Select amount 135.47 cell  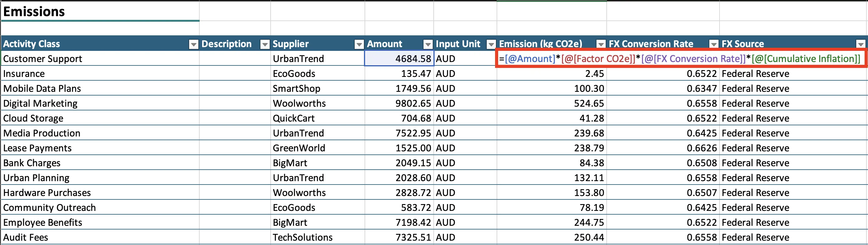(x=399, y=73)
